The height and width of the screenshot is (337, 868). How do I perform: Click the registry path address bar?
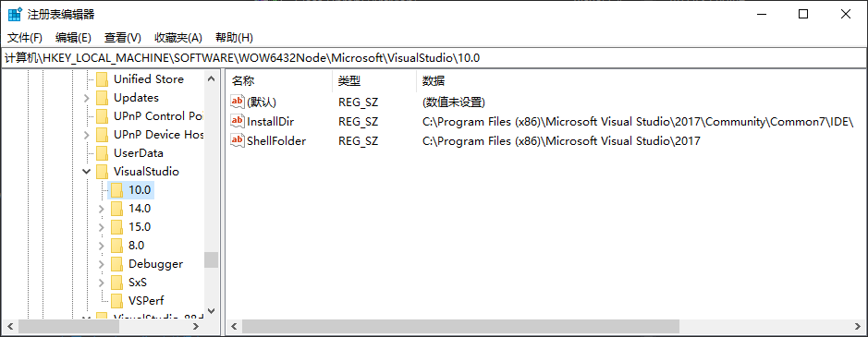click(x=434, y=57)
